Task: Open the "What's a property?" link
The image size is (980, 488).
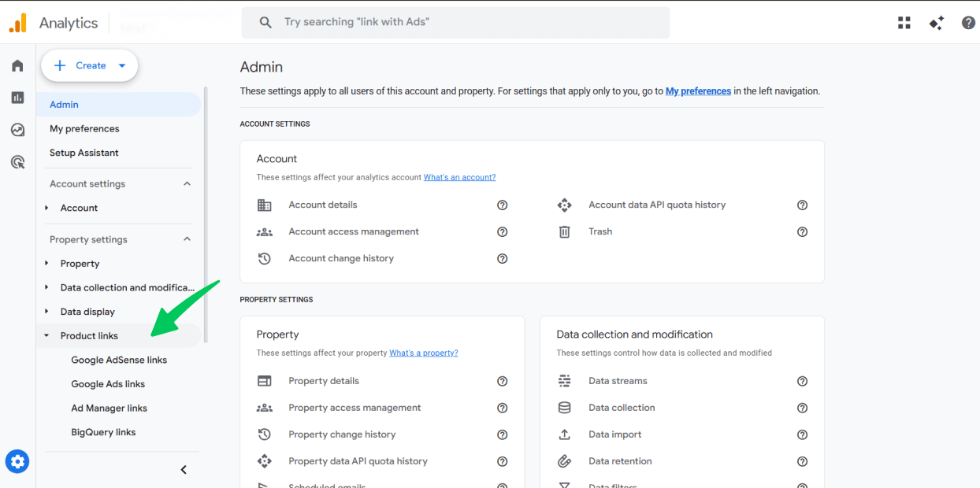Action: (424, 353)
